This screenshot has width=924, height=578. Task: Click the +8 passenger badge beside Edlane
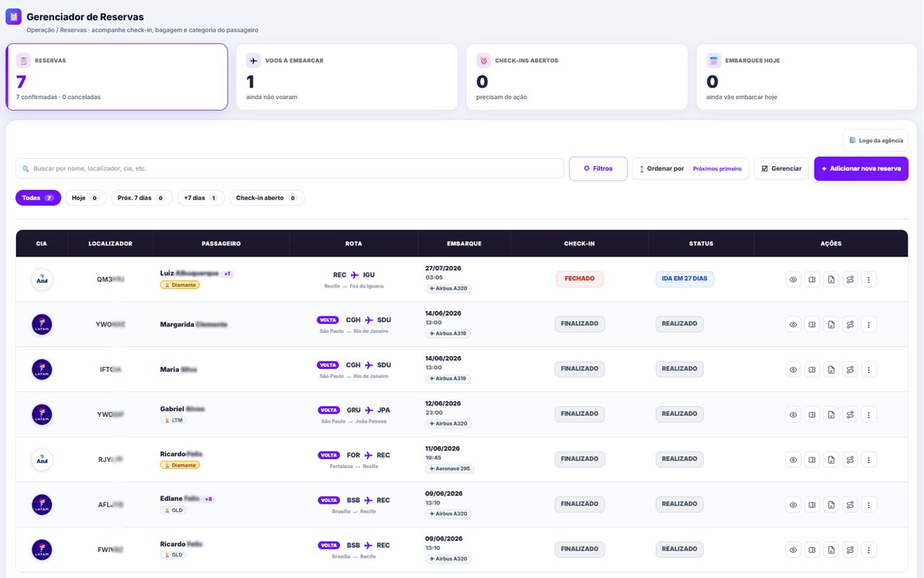[209, 499]
